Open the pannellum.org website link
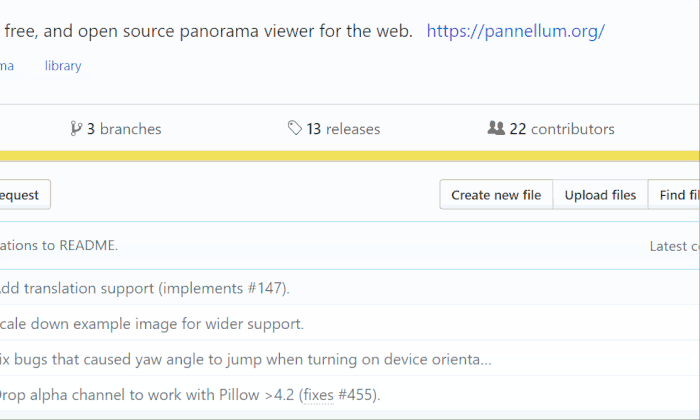The width and height of the screenshot is (700, 420). coord(515,31)
